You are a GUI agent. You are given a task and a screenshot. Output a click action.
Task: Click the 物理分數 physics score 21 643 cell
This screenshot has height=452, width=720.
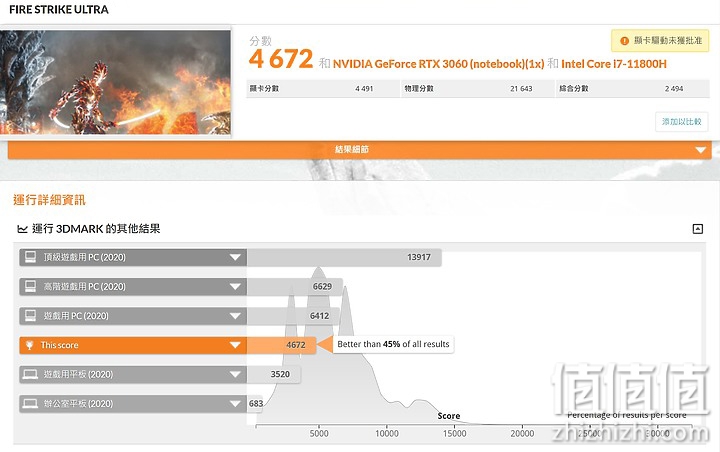[x=478, y=89]
